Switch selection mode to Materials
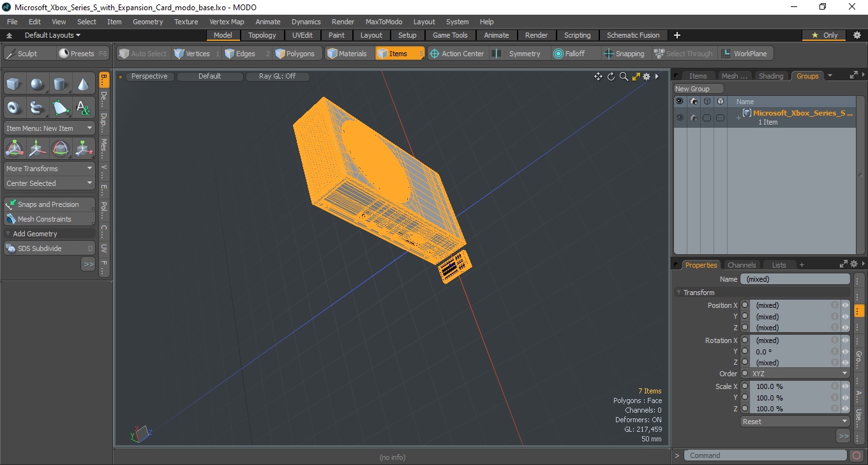This screenshot has width=868, height=465. pos(348,54)
